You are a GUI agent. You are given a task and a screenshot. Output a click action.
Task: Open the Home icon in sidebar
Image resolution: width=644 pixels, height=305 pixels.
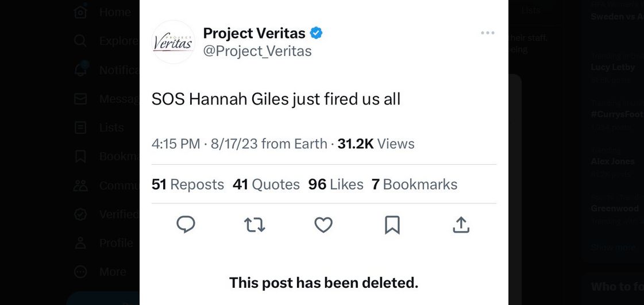(x=81, y=11)
